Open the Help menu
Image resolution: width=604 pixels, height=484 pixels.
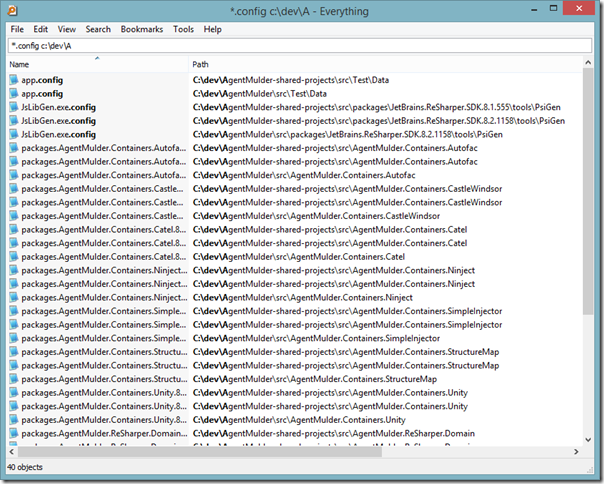[213, 29]
